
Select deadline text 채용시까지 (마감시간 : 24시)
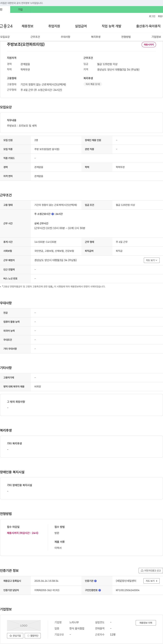pos(23,533)
